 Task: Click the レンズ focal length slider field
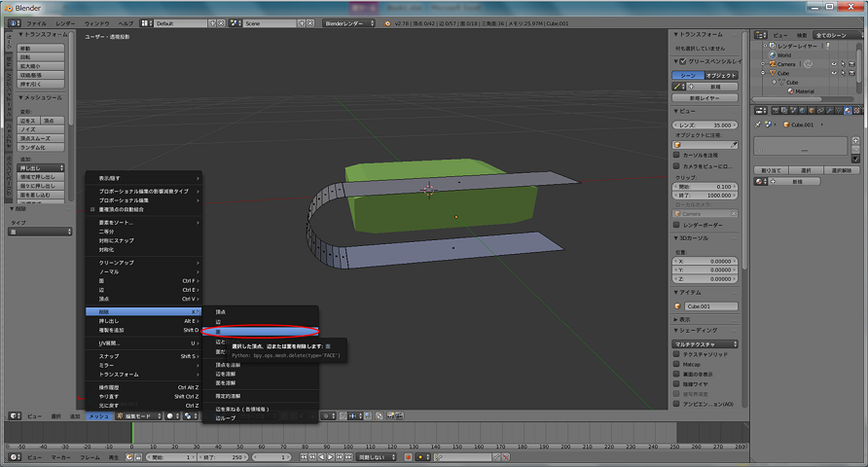(x=706, y=126)
